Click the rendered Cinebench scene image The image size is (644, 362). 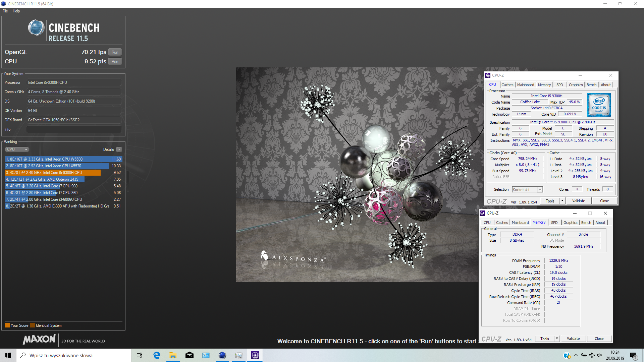click(357, 175)
